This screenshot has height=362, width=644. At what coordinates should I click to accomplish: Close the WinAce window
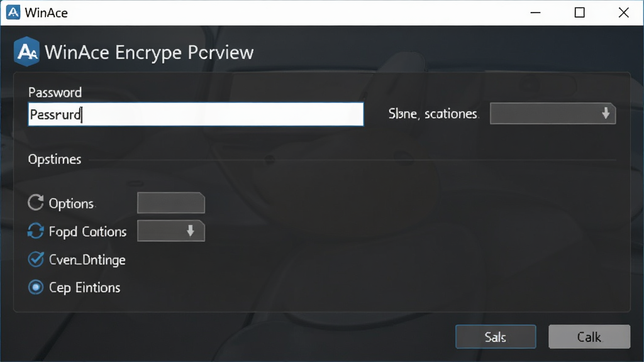[x=623, y=13]
